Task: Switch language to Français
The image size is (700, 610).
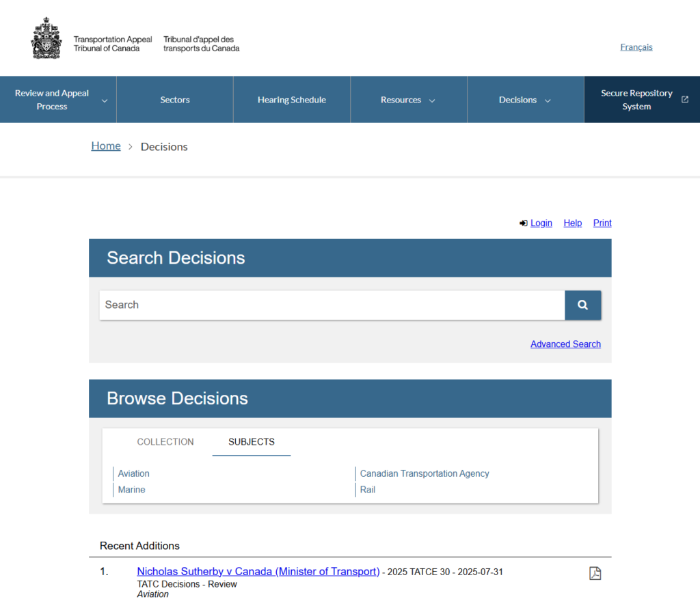Action: (636, 47)
